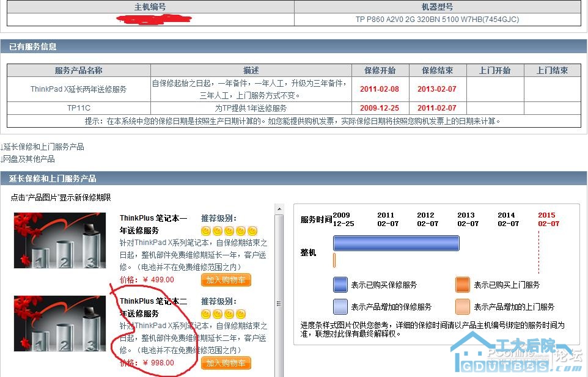The height and width of the screenshot is (377, 588).
Task: Click the 表示产品增加的上门服务 legend label
Action: pyautogui.click(x=514, y=307)
